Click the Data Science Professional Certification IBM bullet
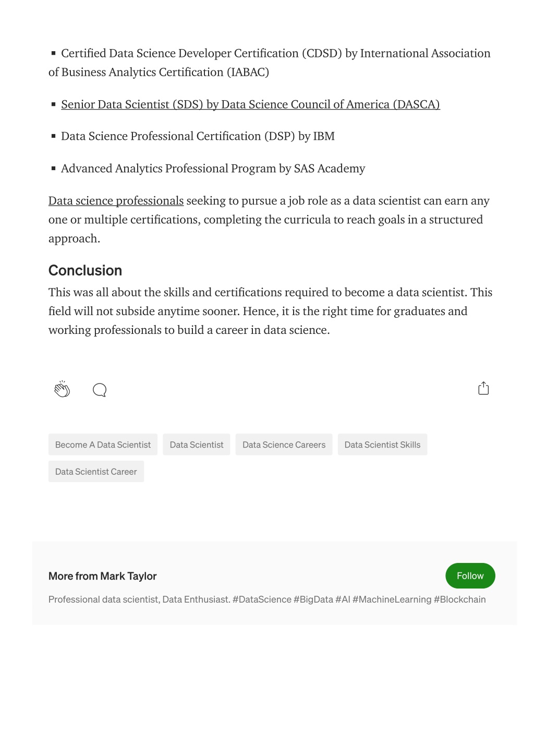This screenshot has height=756, width=534. [198, 136]
